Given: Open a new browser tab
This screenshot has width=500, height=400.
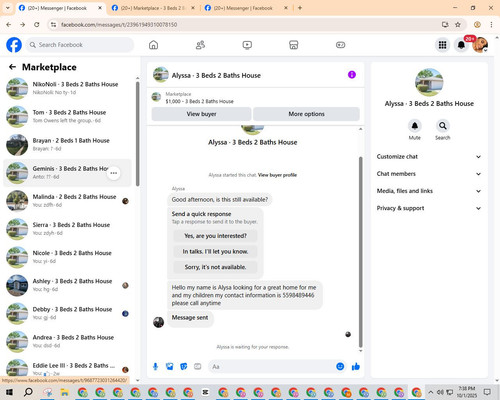Looking at the screenshot, I should [300, 8].
